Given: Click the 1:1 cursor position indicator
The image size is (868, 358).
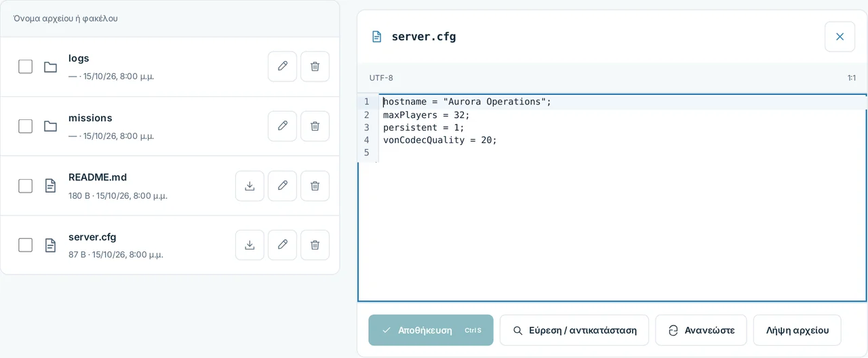Looking at the screenshot, I should [852, 78].
